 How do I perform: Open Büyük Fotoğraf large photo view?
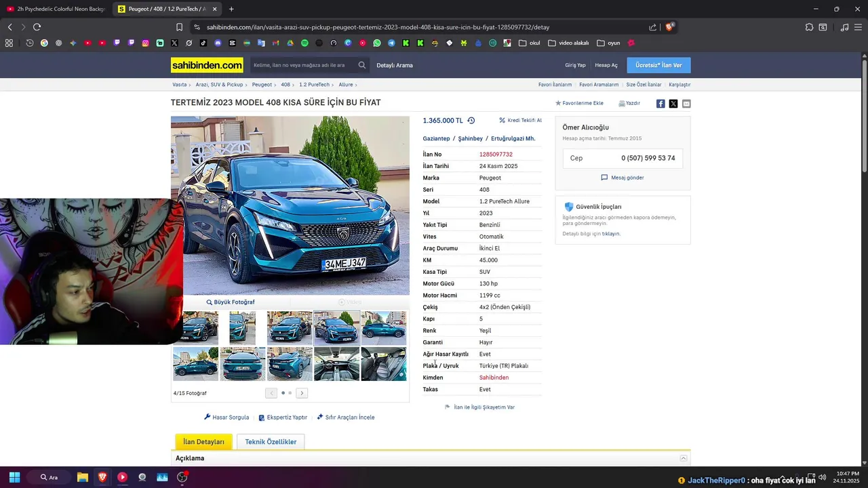pos(231,302)
